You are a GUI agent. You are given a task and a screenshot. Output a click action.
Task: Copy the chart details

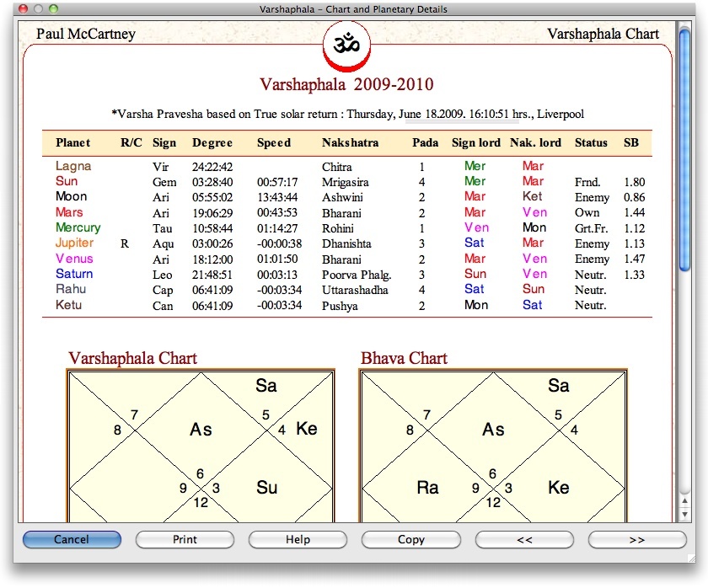tap(410, 539)
